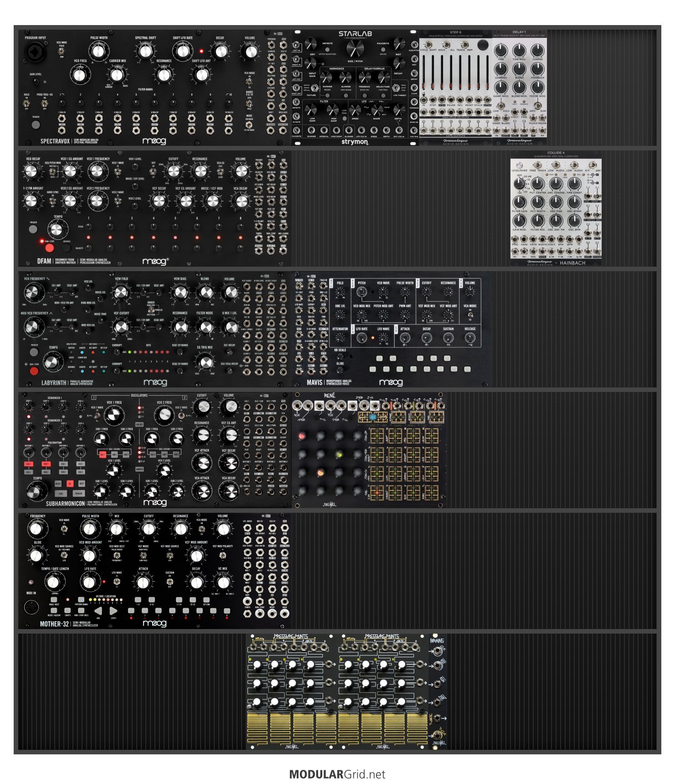
Task: Flip the DFAM VCO 1 Wave switch
Action: 118,172
